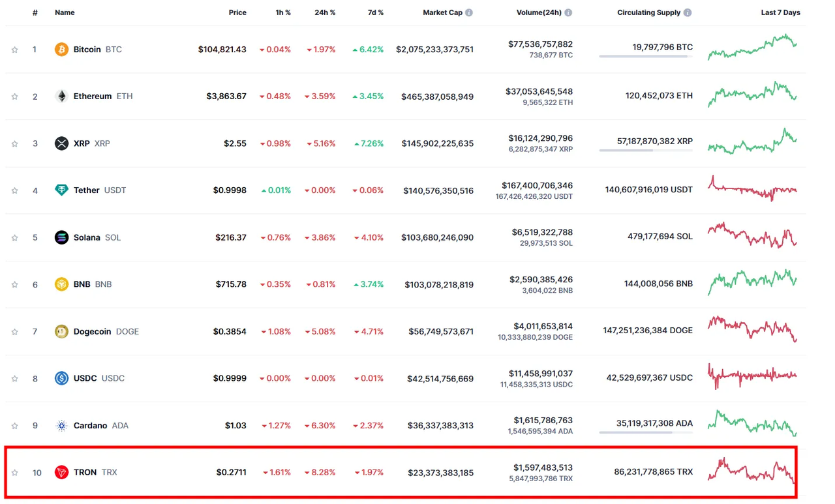Open Bitcoin's 7-day sparkline chart
This screenshot has width=835, height=504.
click(752, 47)
